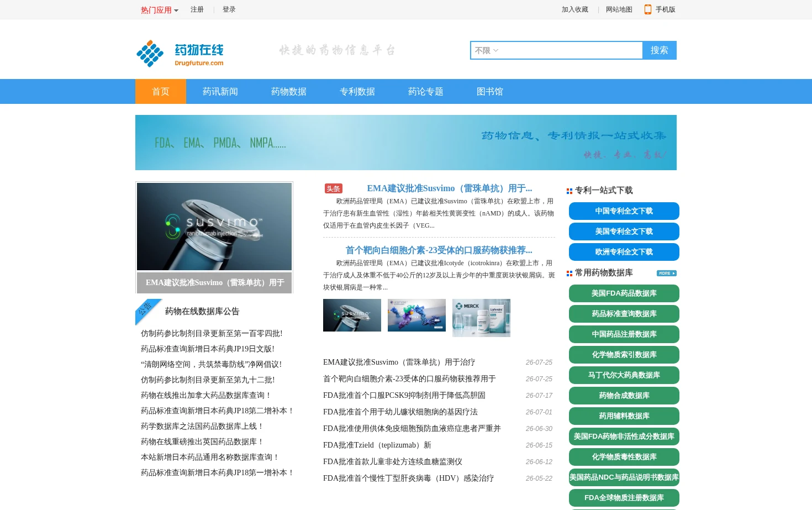Open the 药论专题 nav tab

426,92
